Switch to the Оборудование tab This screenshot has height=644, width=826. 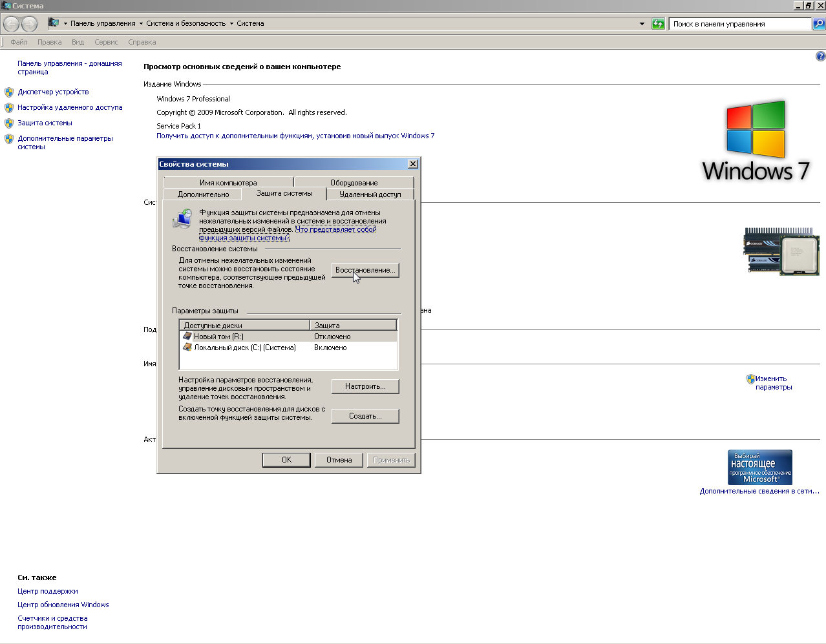coord(354,183)
